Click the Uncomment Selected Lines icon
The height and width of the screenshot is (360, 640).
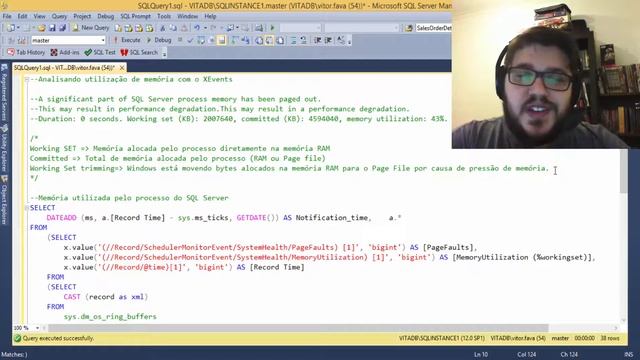[x=303, y=40]
